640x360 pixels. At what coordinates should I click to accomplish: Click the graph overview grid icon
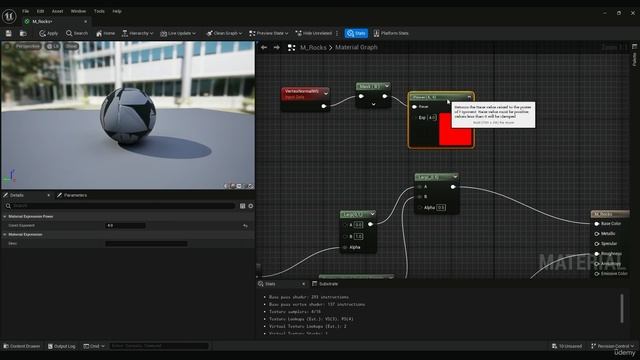pos(291,48)
